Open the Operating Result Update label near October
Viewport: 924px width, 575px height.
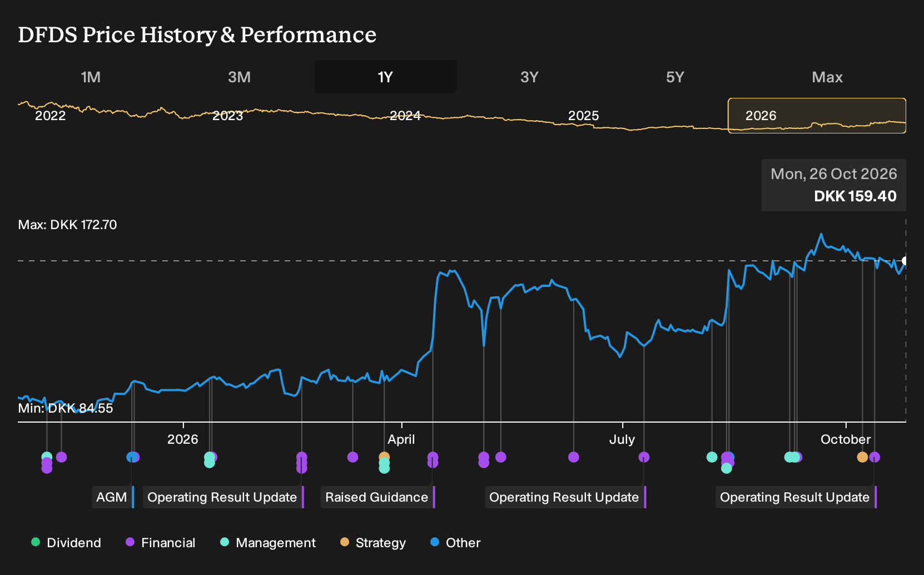point(796,497)
